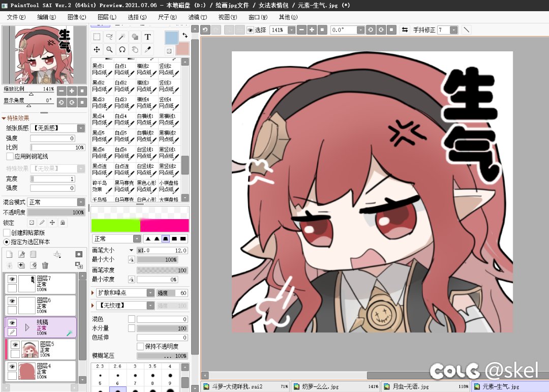This screenshot has height=392, width=549.
Task: Hide layer 图层5
Action: (x=15, y=345)
